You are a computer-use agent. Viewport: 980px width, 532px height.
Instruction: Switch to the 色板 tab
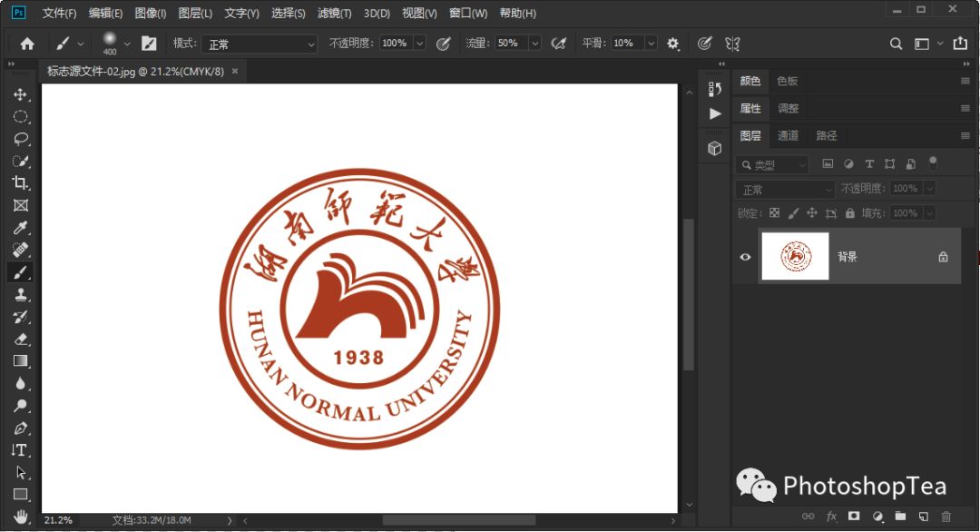point(787,81)
